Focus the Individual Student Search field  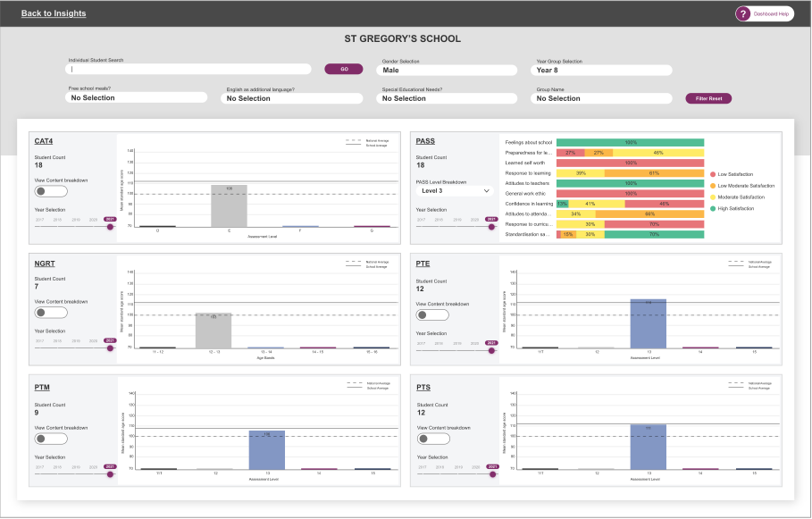189,69
